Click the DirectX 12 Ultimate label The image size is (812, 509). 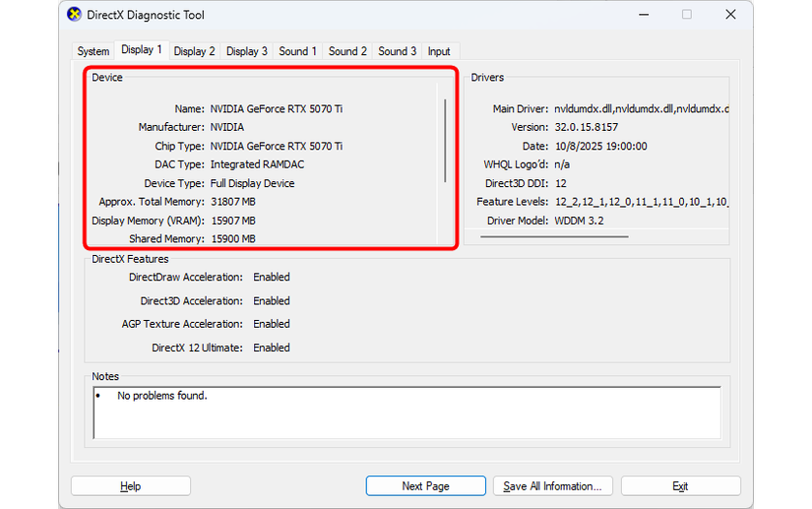pos(197,348)
